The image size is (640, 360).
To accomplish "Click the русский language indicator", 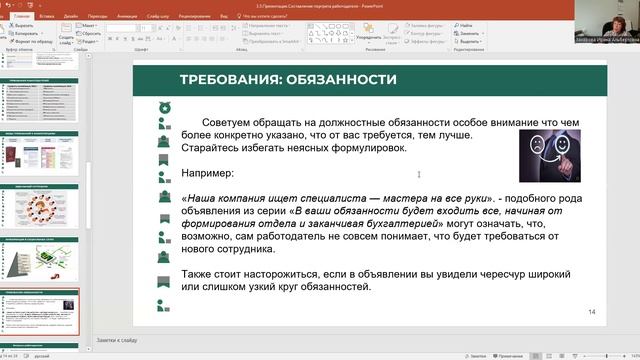I will pyautogui.click(x=42, y=356).
